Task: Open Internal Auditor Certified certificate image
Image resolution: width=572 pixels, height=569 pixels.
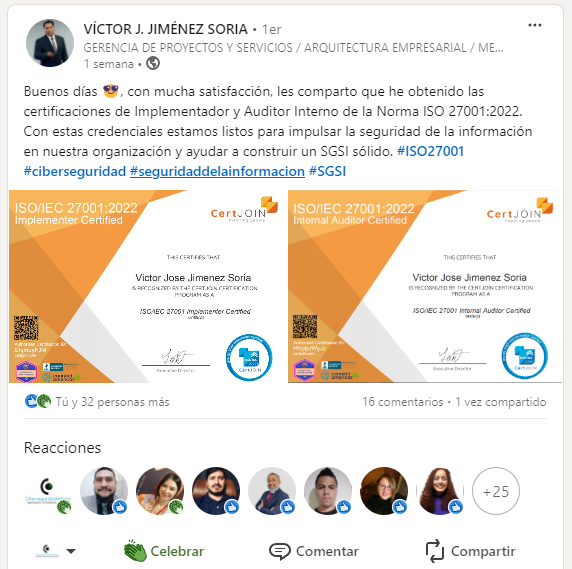Action: [425, 286]
